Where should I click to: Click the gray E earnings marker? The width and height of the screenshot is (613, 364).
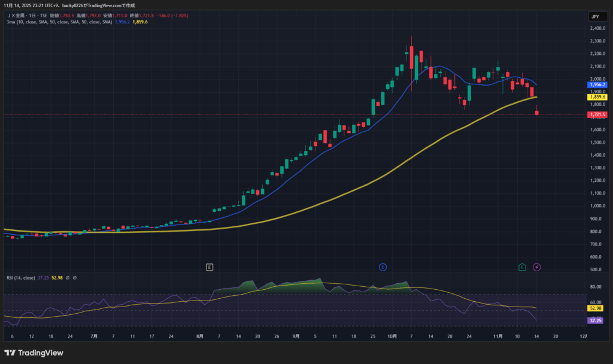pyautogui.click(x=209, y=267)
